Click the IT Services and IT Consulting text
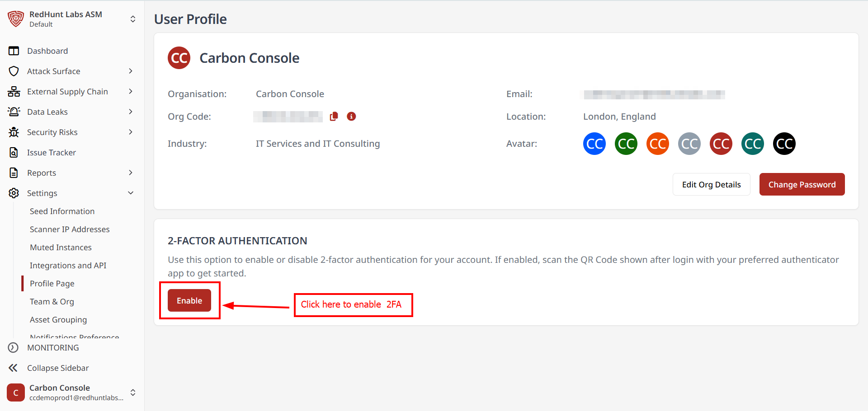This screenshot has width=868, height=411. (318, 144)
